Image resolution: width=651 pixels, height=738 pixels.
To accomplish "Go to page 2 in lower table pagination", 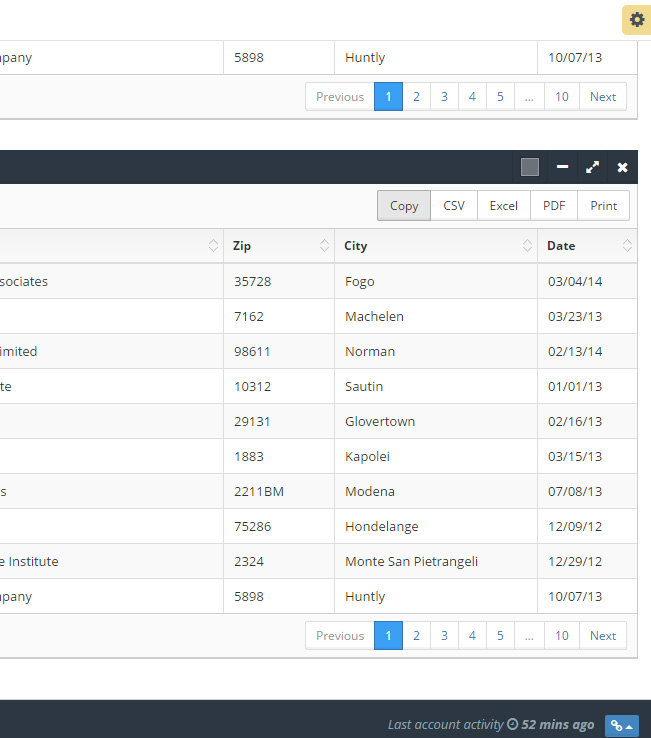I will [416, 635].
